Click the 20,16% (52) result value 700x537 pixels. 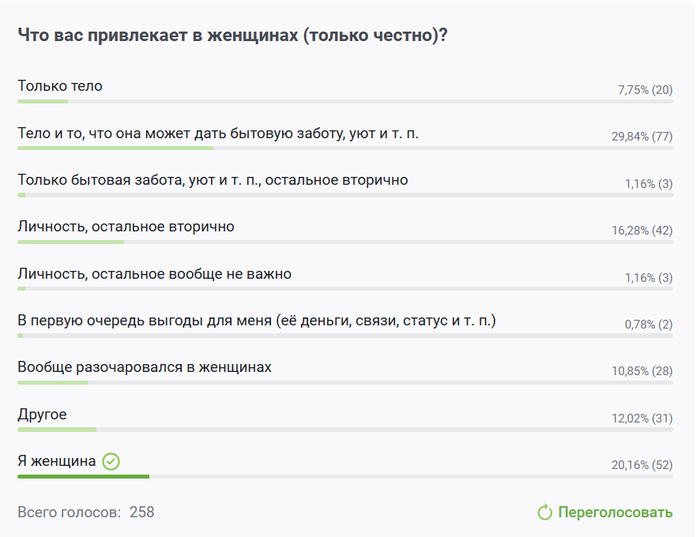click(642, 465)
